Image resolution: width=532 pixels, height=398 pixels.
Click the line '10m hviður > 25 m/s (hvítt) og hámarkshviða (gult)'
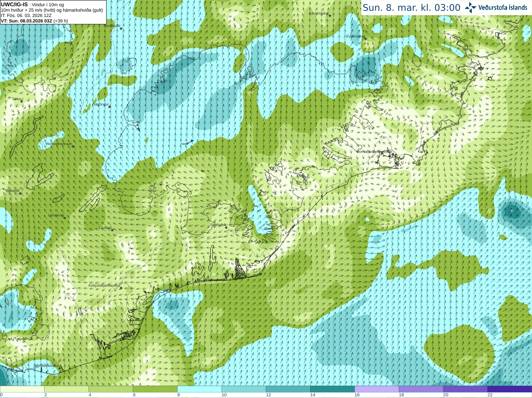point(52,10)
